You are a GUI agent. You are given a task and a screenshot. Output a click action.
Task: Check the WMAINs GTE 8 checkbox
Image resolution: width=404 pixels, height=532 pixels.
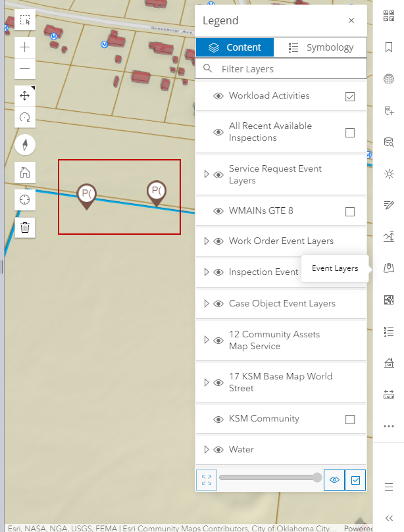350,211
